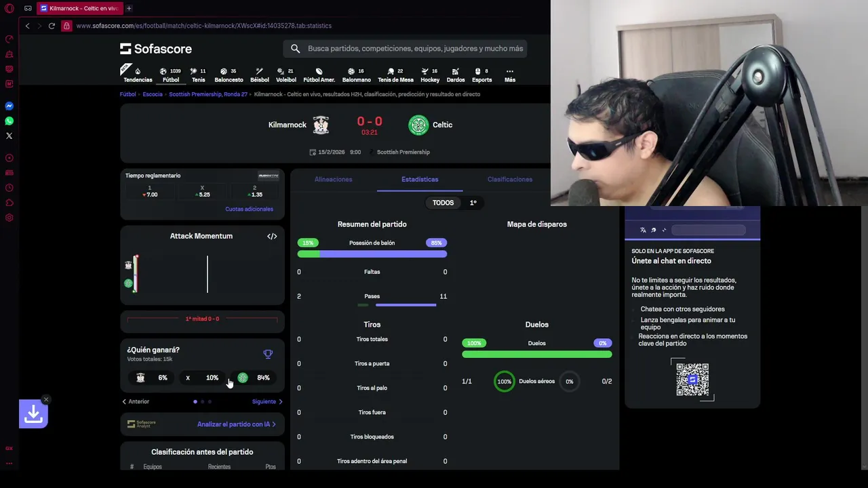
Task: Open the Opera main menu logo
Action: pos(9,8)
